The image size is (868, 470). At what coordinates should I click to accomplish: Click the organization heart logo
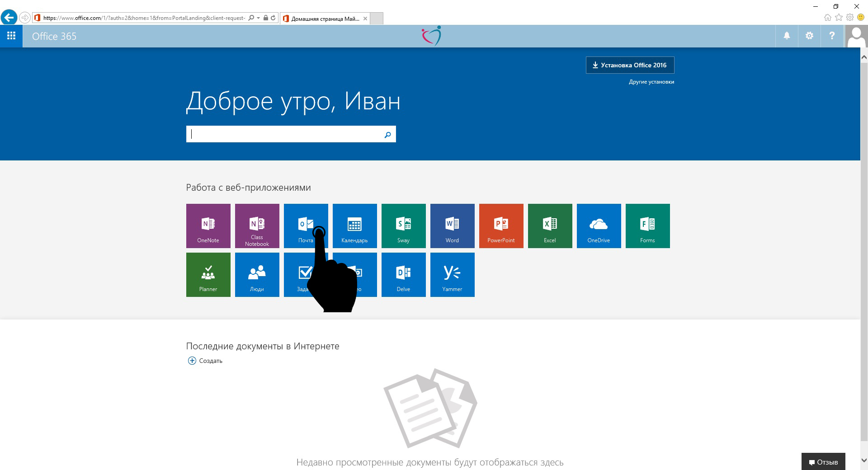click(431, 36)
